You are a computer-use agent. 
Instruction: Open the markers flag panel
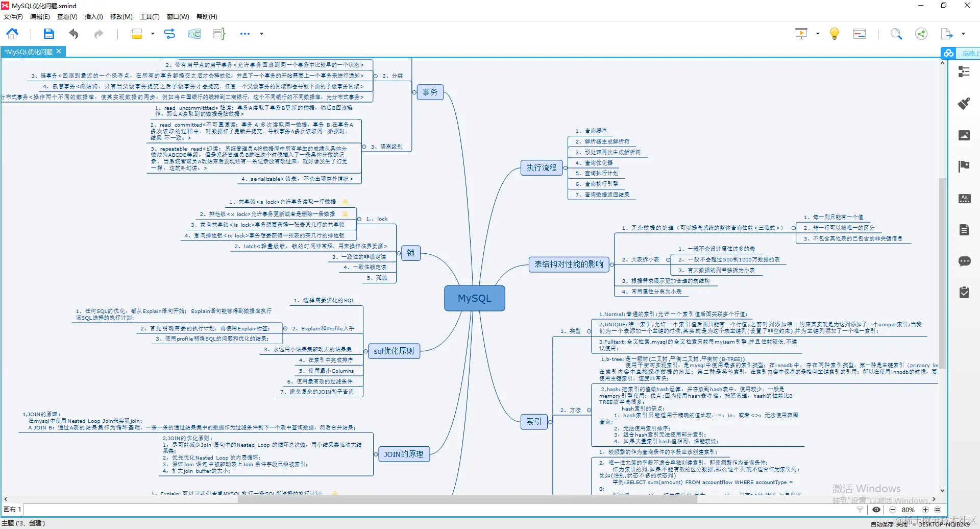[964, 166]
